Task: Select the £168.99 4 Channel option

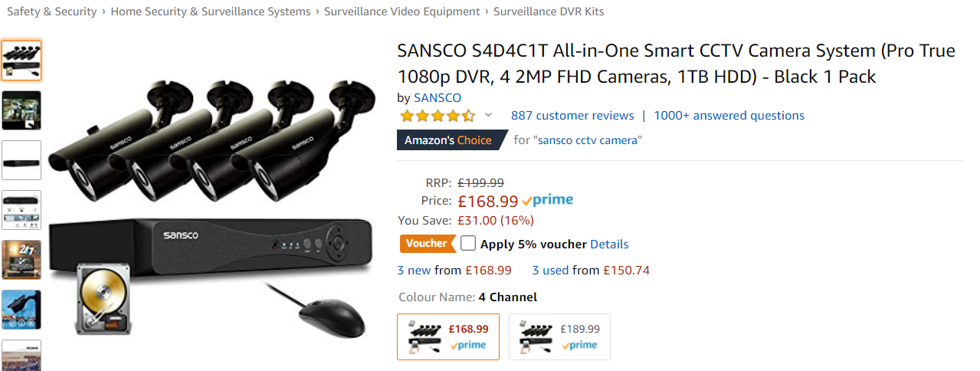Action: pos(448,337)
